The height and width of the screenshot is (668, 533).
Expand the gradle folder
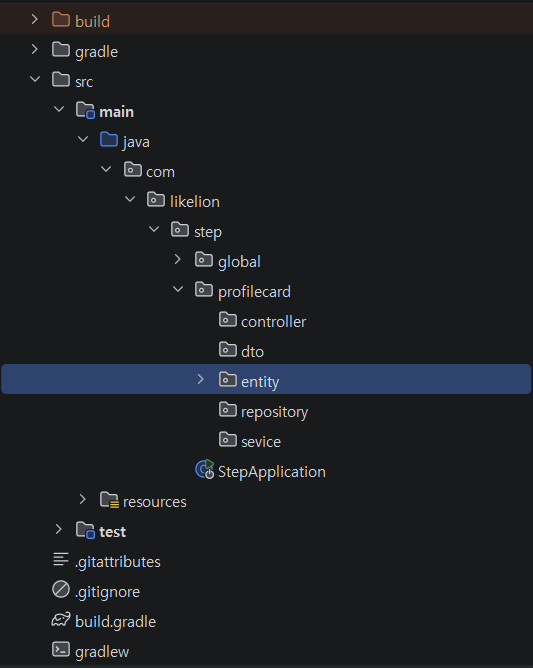coord(35,49)
